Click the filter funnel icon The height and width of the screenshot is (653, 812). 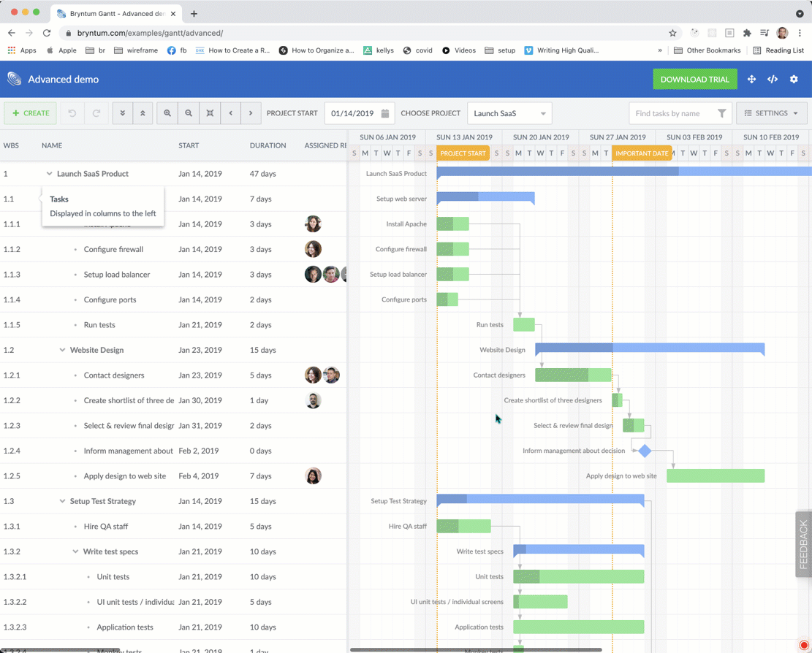(721, 113)
